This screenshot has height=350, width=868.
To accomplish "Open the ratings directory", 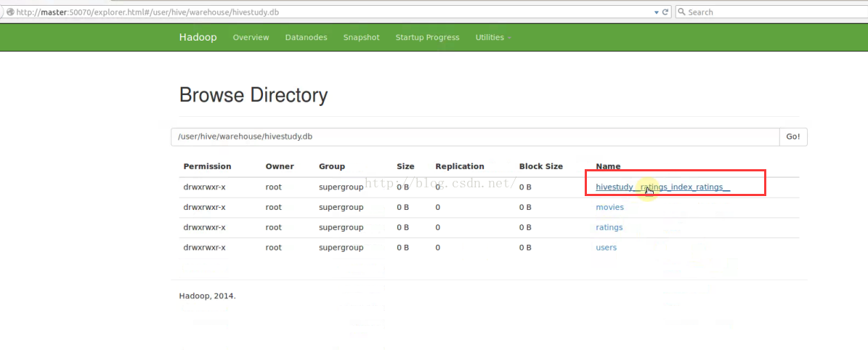I will [x=609, y=227].
